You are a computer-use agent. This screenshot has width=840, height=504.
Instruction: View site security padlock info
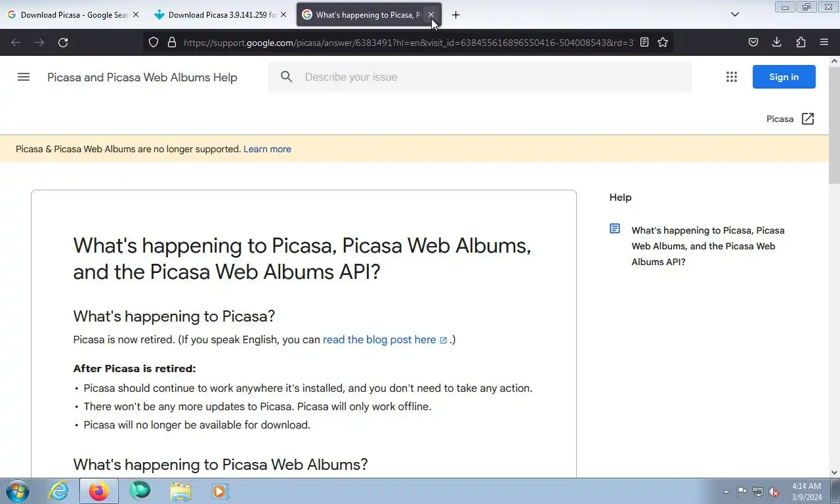tap(172, 42)
